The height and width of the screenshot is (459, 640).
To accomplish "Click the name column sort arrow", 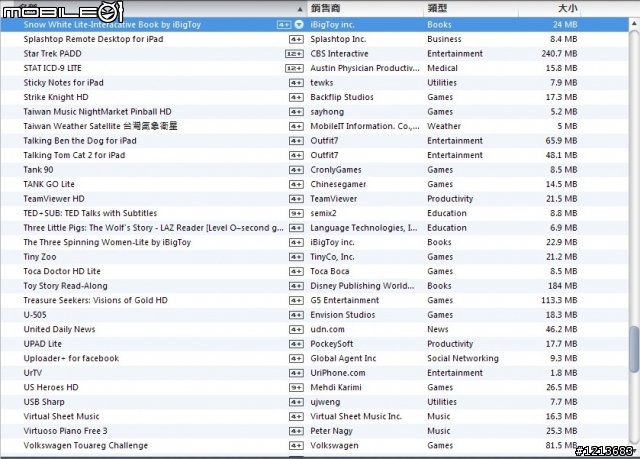I will pos(300,9).
